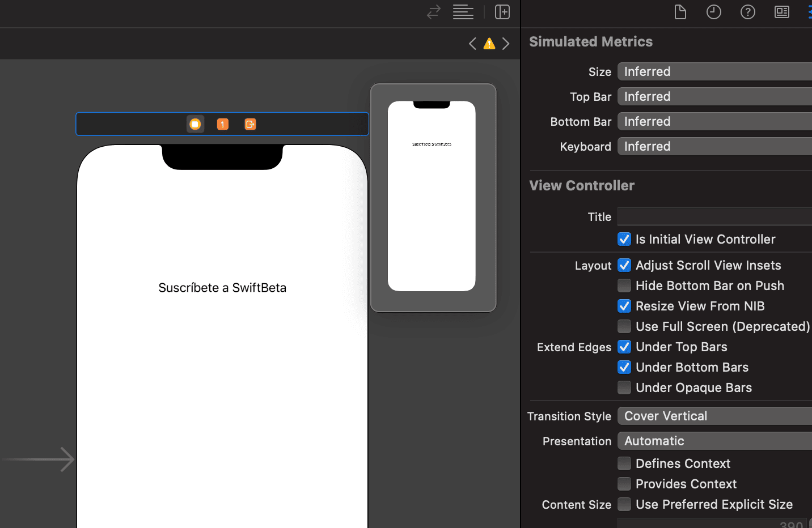812x528 pixels.
Task: Open the Presentation Automatic dropdown
Action: tap(714, 441)
